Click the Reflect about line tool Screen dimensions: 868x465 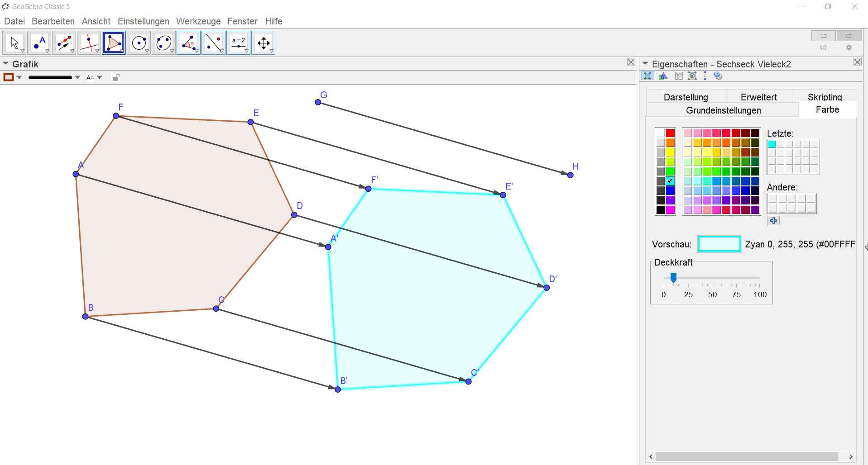pos(213,43)
